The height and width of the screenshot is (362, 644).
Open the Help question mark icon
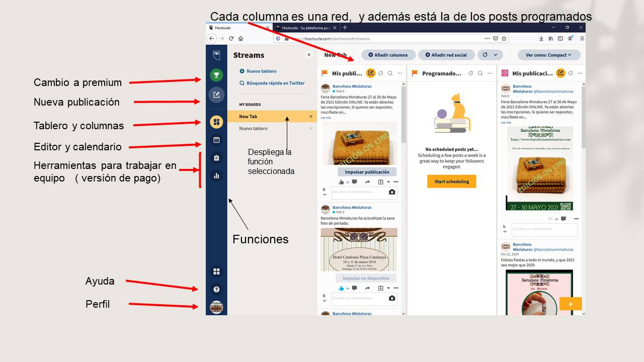pyautogui.click(x=216, y=290)
